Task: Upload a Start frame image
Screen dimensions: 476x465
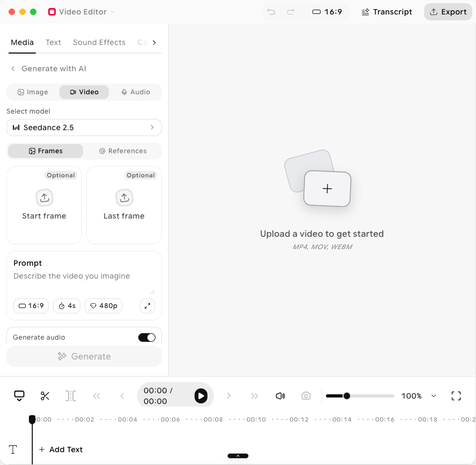Action: (x=44, y=205)
